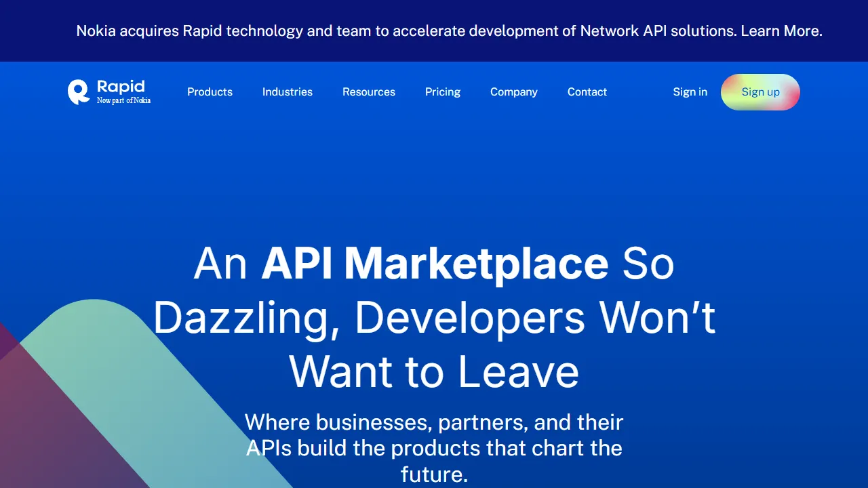Click the 'Where businesses, partners, and their' subheading
This screenshot has height=488, width=868.
point(434,422)
